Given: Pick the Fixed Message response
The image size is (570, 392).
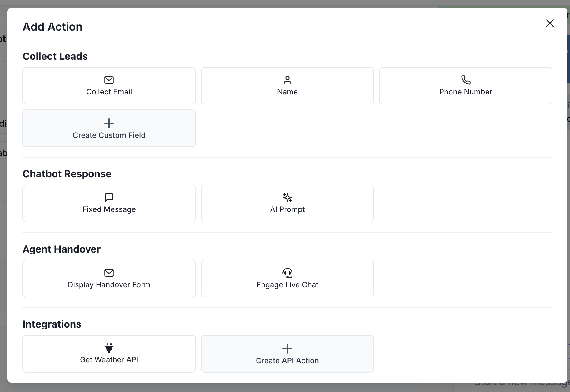Looking at the screenshot, I should 109,204.
